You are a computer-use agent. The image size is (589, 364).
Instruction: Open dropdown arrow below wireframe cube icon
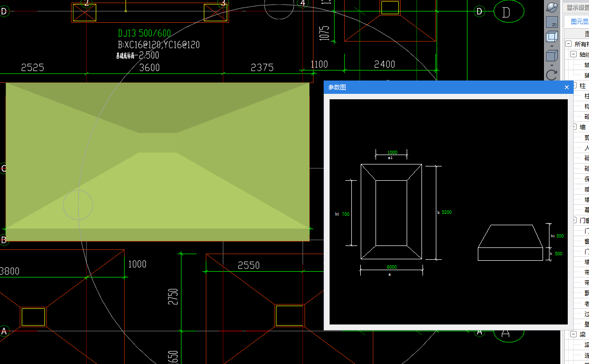tap(552, 46)
